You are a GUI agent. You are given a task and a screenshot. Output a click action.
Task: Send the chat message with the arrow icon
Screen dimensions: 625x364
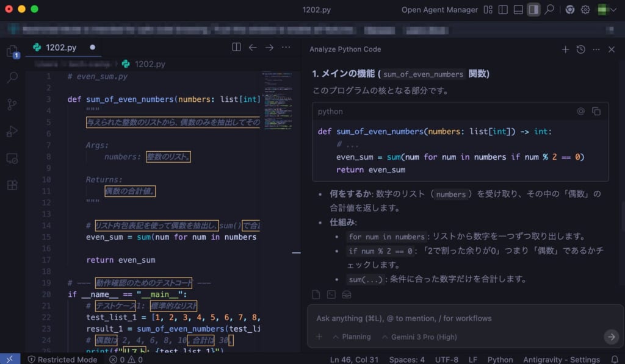pyautogui.click(x=611, y=337)
